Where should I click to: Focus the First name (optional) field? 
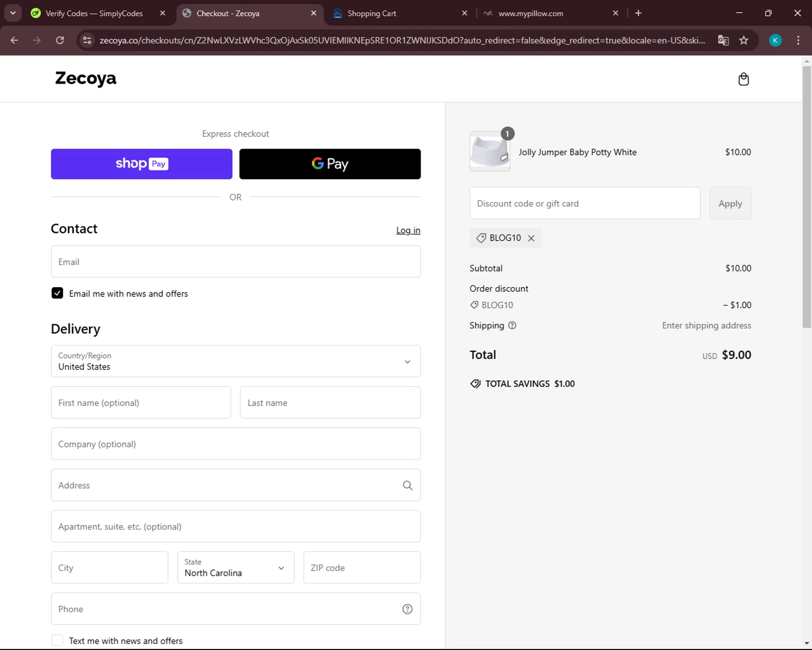(141, 402)
